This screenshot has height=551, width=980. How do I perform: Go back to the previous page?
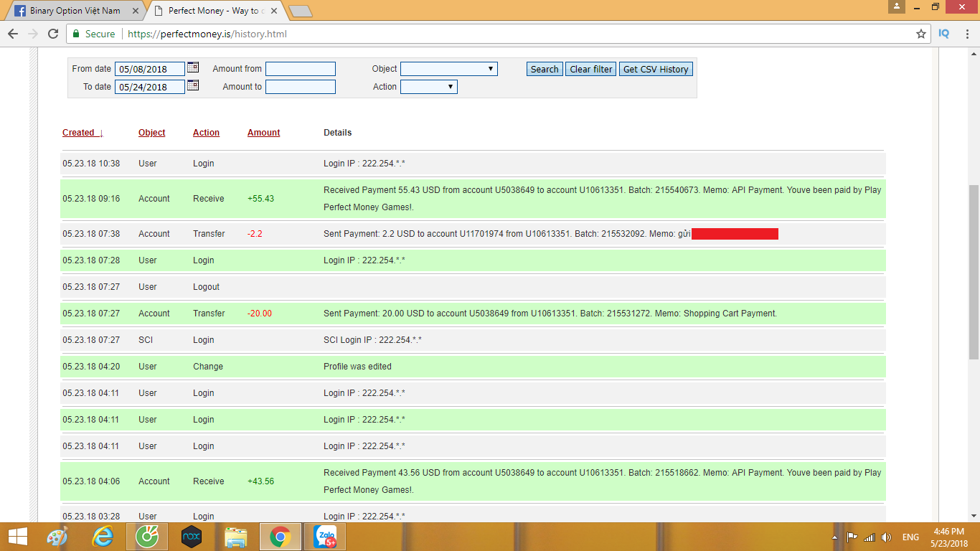(x=13, y=34)
